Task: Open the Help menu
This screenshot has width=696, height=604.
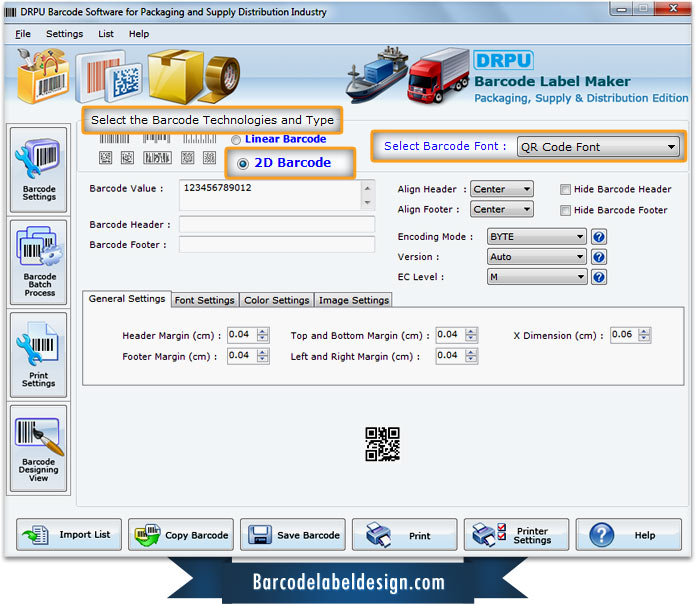Action: pos(139,34)
